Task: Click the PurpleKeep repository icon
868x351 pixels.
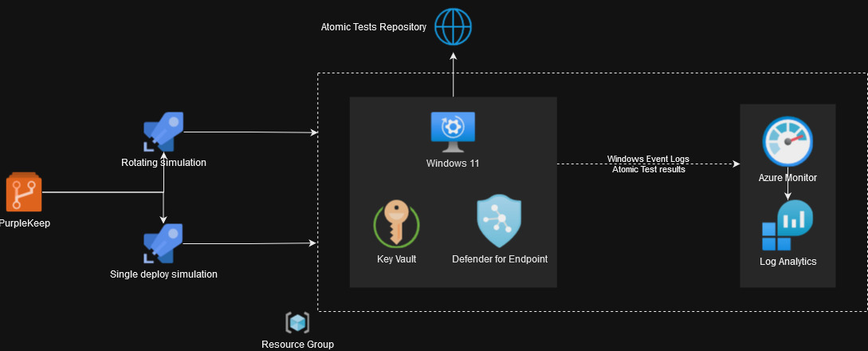Action: pyautogui.click(x=24, y=192)
